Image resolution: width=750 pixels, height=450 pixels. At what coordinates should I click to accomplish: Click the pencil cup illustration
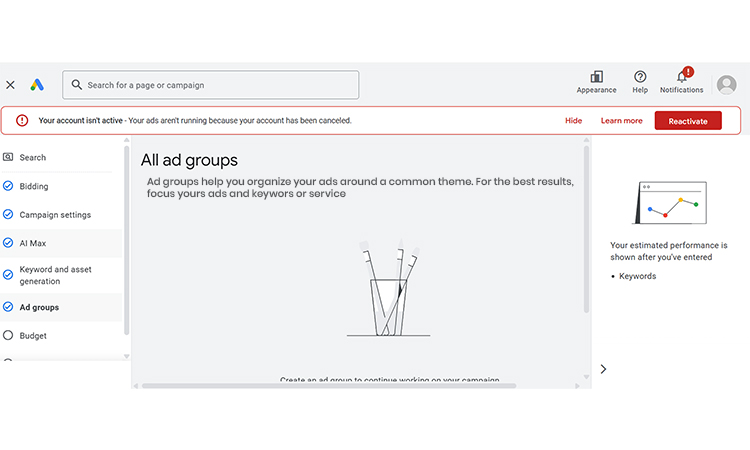(x=388, y=288)
